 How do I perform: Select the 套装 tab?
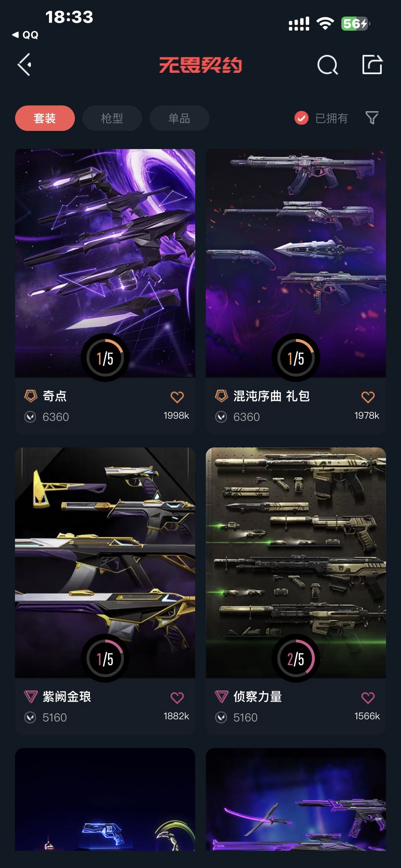click(45, 118)
